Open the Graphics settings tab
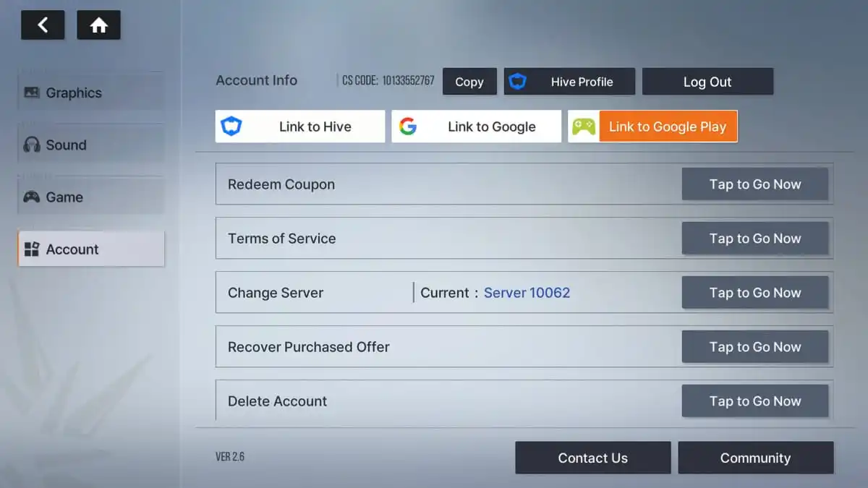Viewport: 868px width, 488px height. (x=91, y=93)
